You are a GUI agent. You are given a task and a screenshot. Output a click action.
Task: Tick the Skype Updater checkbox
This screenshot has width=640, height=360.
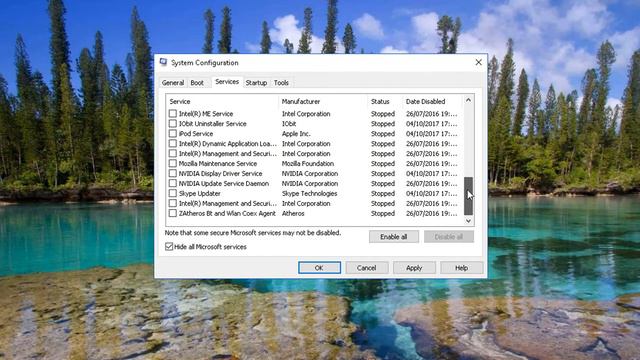(x=173, y=193)
